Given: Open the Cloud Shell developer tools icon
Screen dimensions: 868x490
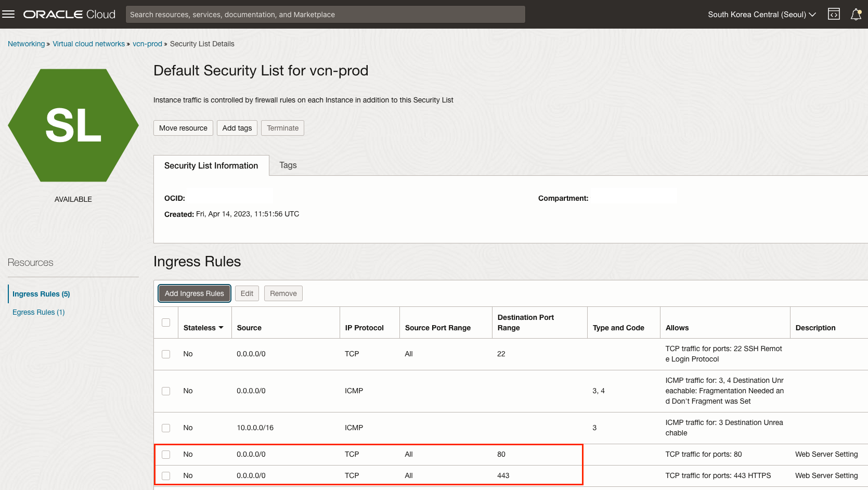Looking at the screenshot, I should click(x=834, y=14).
